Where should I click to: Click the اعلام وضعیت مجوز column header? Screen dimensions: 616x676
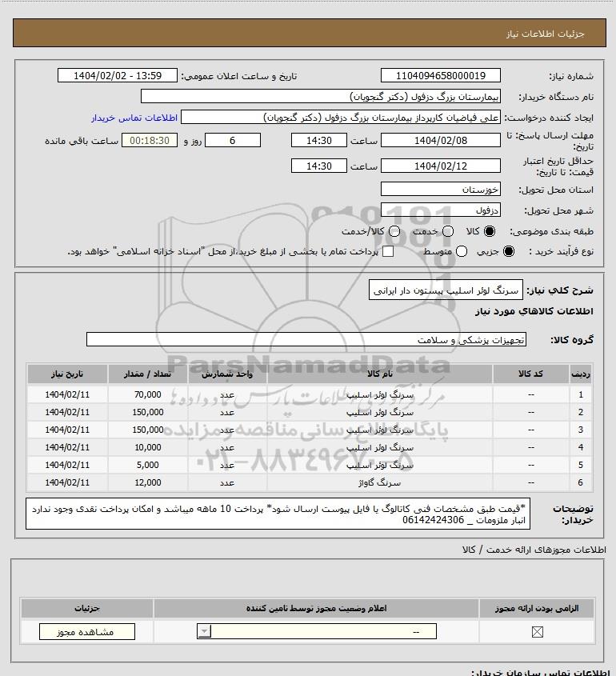(316, 608)
